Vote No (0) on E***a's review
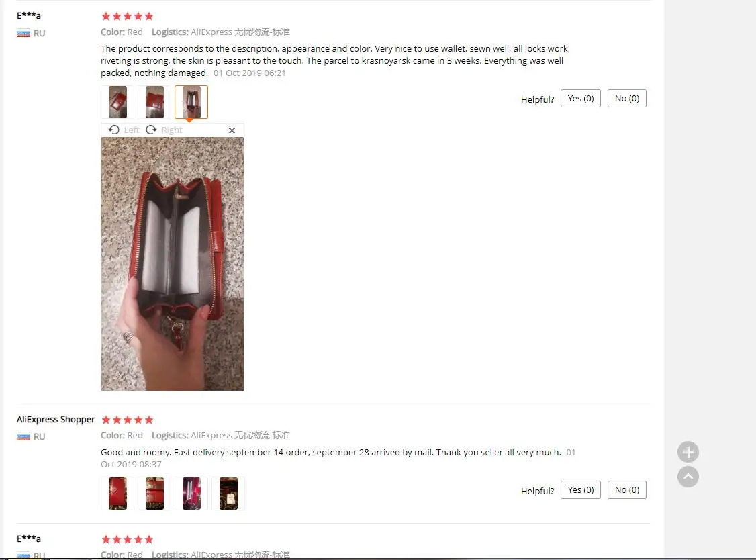 pyautogui.click(x=627, y=99)
